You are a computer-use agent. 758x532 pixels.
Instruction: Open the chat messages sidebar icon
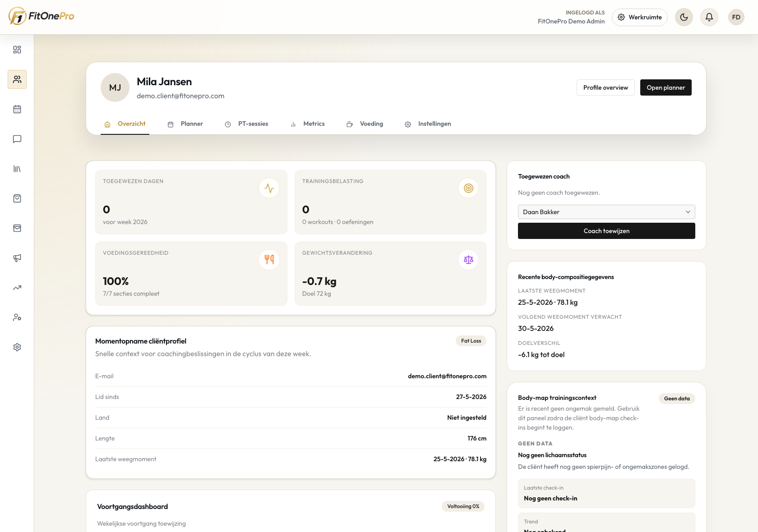[x=17, y=139]
